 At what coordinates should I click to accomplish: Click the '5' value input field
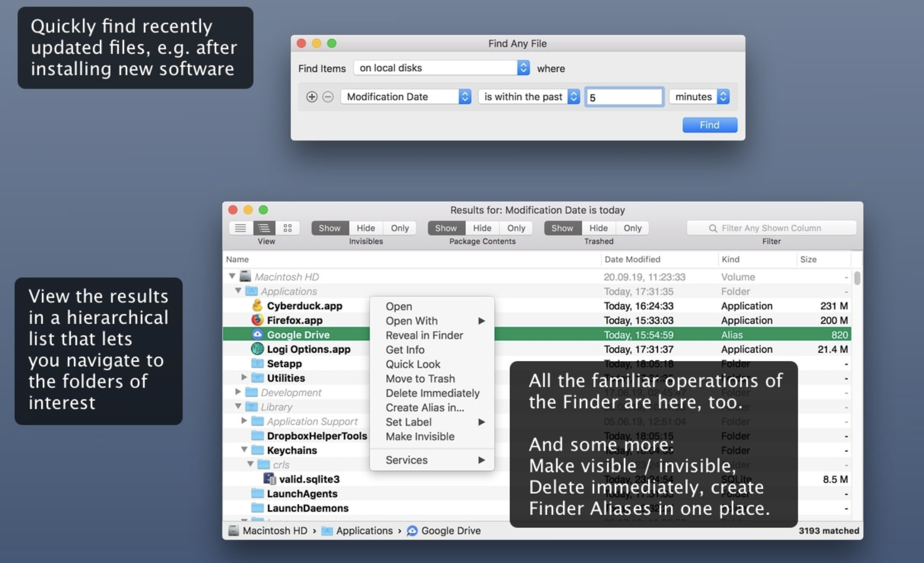624,97
